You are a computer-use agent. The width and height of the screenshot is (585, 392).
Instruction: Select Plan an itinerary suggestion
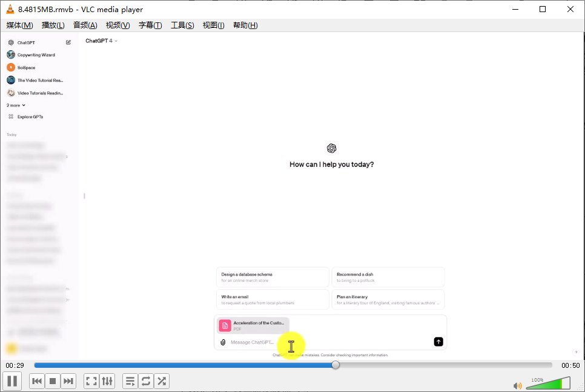pyautogui.click(x=388, y=299)
